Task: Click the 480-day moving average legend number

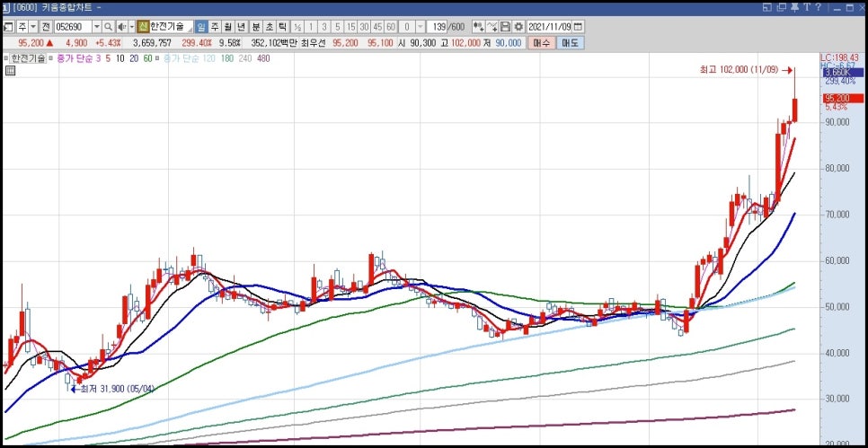Action: pos(263,58)
